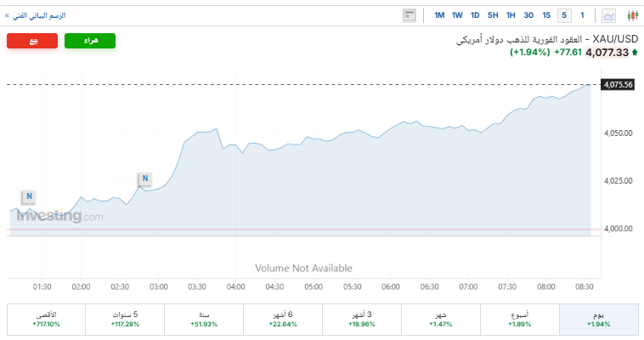This screenshot has width=644, height=340.
Task: Click the 4,075.56 current price label
Action: click(618, 84)
